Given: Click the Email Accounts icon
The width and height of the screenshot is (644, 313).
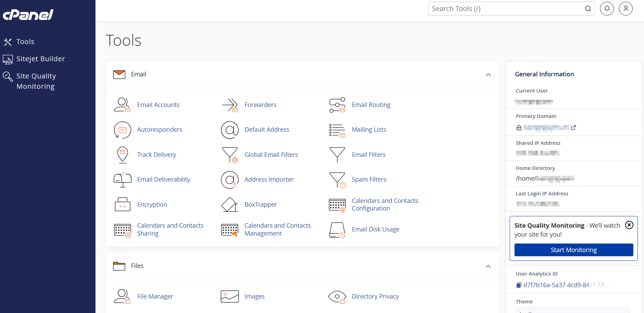Looking at the screenshot, I should point(122,105).
